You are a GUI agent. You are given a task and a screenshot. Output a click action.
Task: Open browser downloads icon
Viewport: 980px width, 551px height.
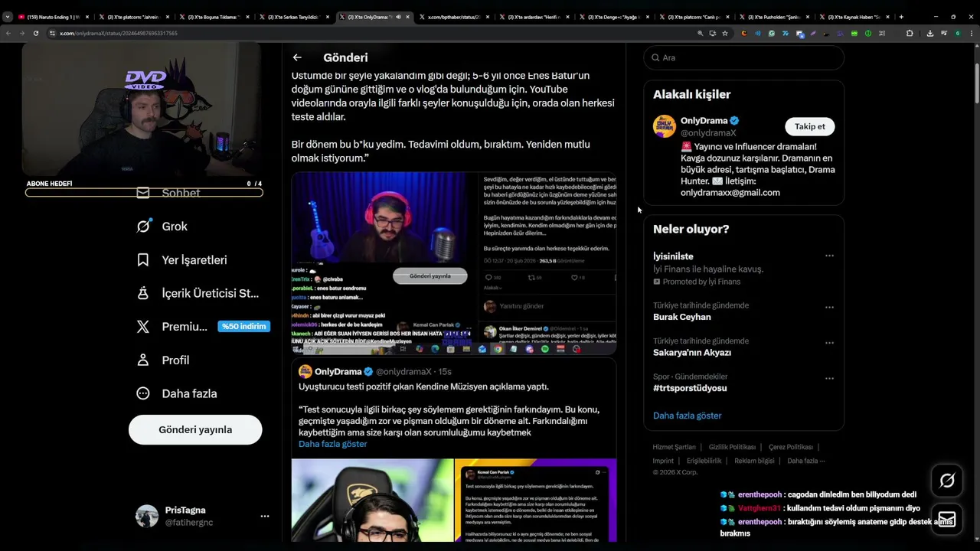930,34
